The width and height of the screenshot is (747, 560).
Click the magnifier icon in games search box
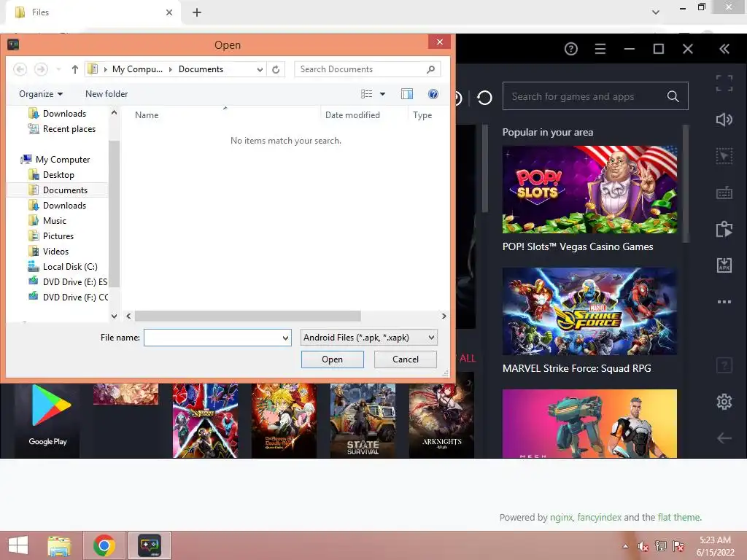pos(673,96)
